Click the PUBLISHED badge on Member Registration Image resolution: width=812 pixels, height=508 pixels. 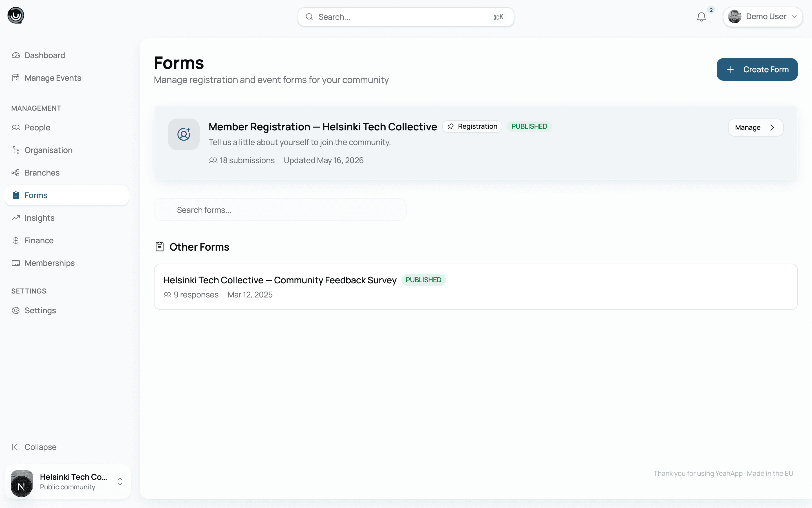click(529, 126)
